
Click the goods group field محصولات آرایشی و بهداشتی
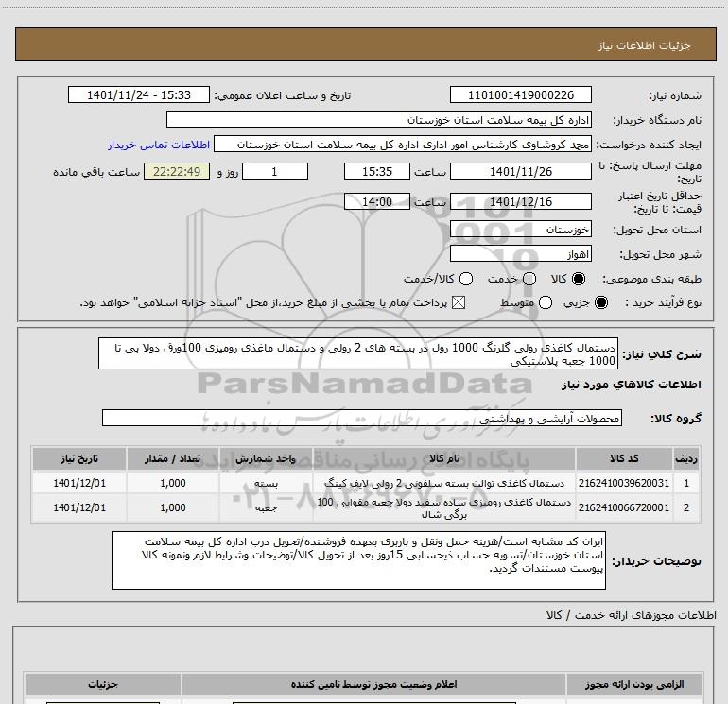pyautogui.click(x=362, y=418)
